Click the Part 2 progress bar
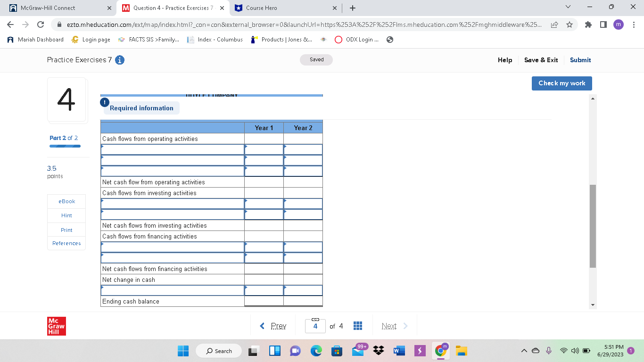Image resolution: width=644 pixels, height=362 pixels. tap(65, 147)
